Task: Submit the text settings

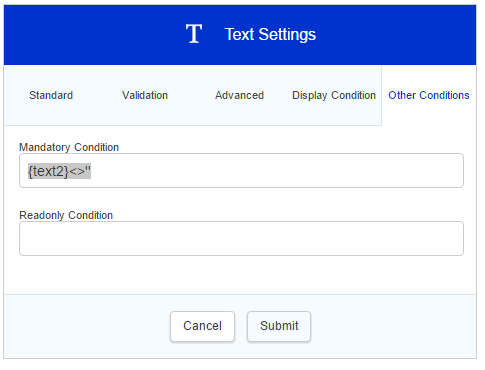Action: coord(279,326)
